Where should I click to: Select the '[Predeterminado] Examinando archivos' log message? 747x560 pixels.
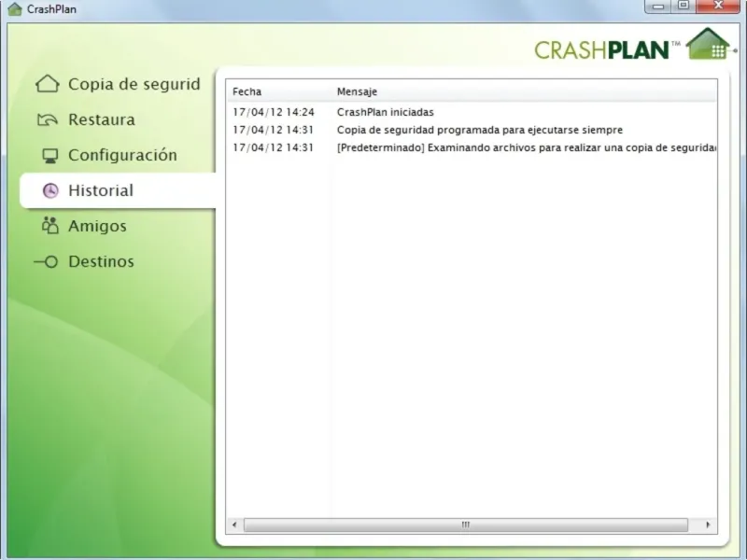click(x=527, y=147)
